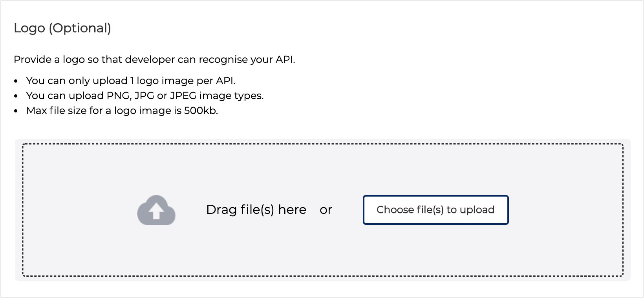The image size is (644, 298).
Task: Click the '1 logo image per API' rule
Action: (131, 81)
